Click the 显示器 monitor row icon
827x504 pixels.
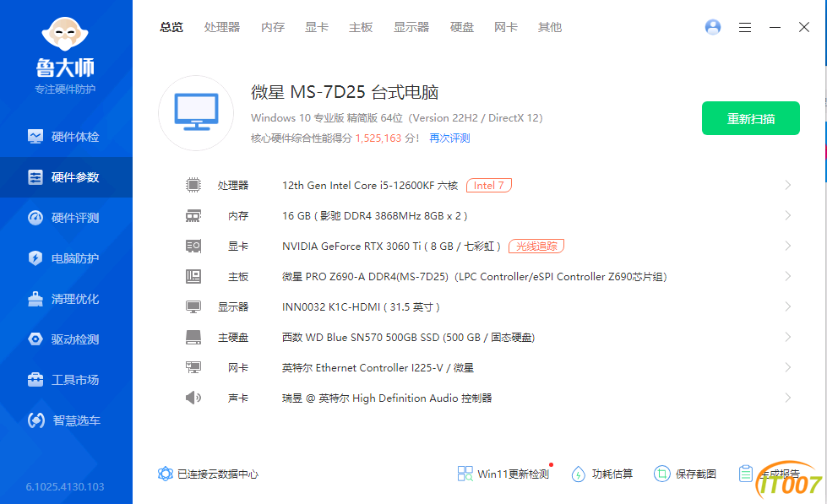click(x=193, y=306)
